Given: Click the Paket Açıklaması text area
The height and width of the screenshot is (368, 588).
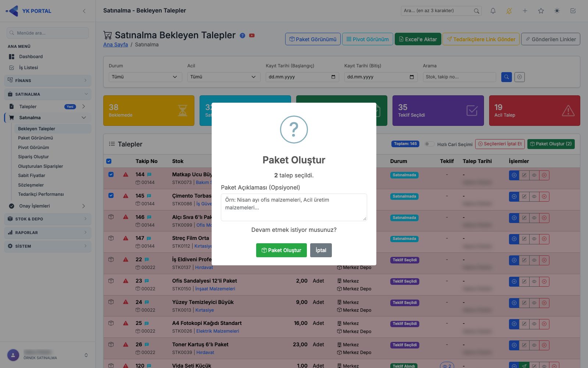Looking at the screenshot, I should pos(294,207).
